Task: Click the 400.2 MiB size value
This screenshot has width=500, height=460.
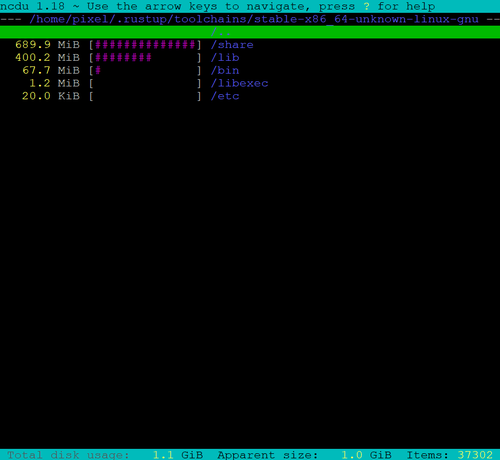Action: (x=47, y=58)
